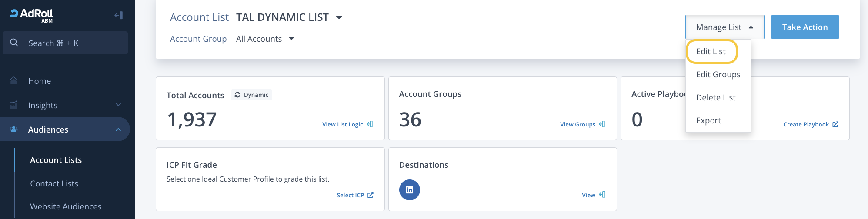Screen dimensions: 868x219
Task: Select Edit List from menu
Action: 711,51
